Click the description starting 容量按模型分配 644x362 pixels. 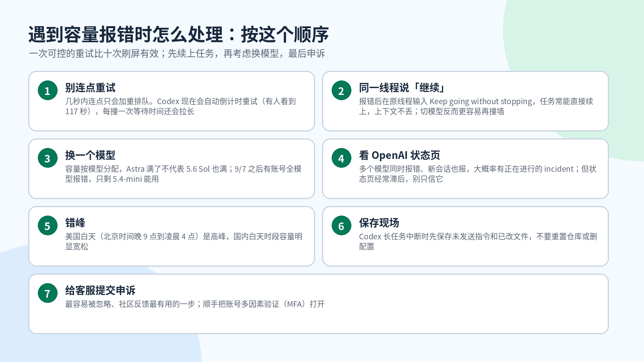coord(184,174)
